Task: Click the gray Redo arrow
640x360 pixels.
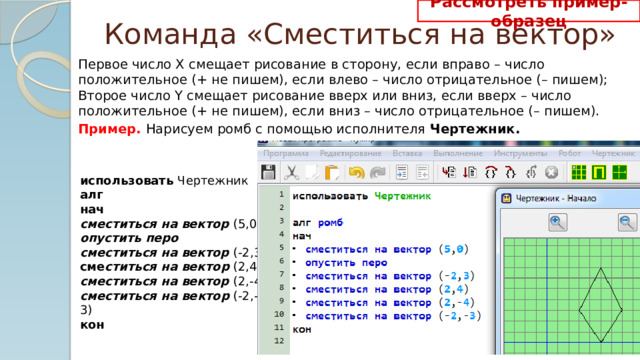Action: tap(378, 172)
